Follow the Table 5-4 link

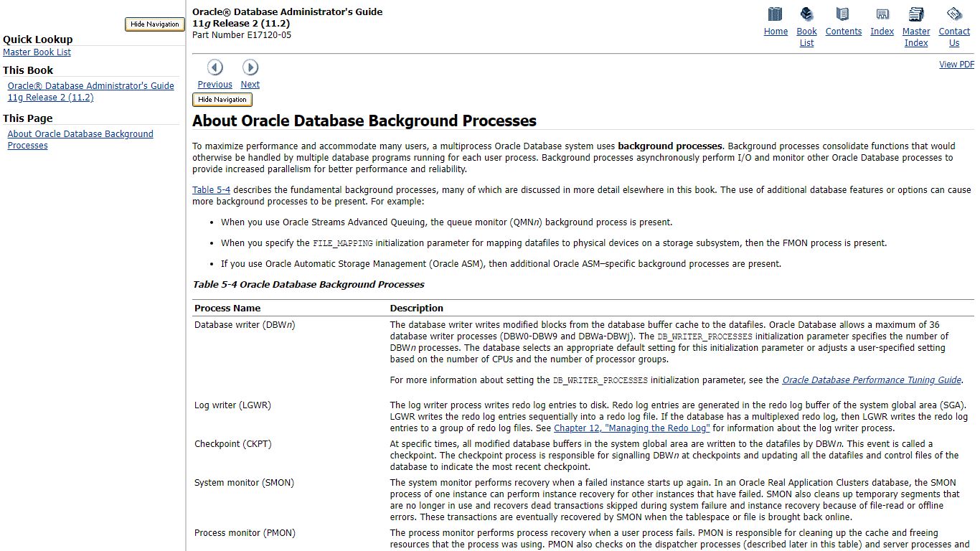pos(211,190)
